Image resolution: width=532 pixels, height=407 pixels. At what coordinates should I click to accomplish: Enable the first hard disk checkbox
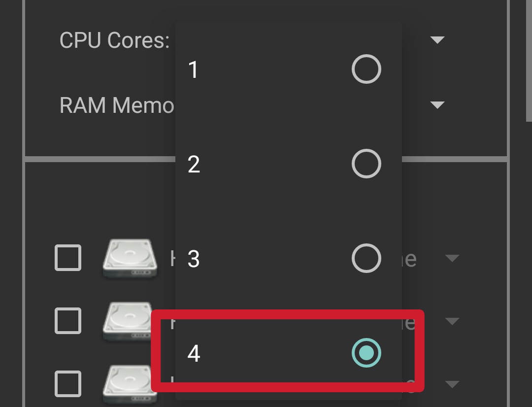click(68, 258)
